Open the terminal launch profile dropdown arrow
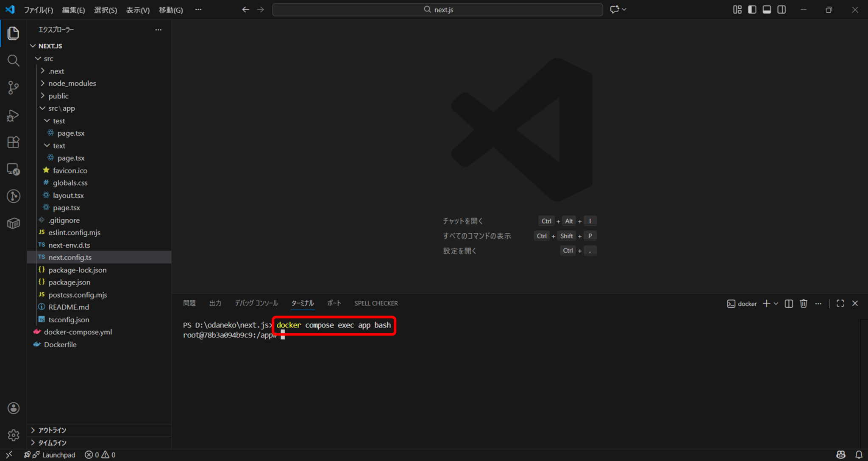Viewport: 868px width, 461px height. (776, 303)
